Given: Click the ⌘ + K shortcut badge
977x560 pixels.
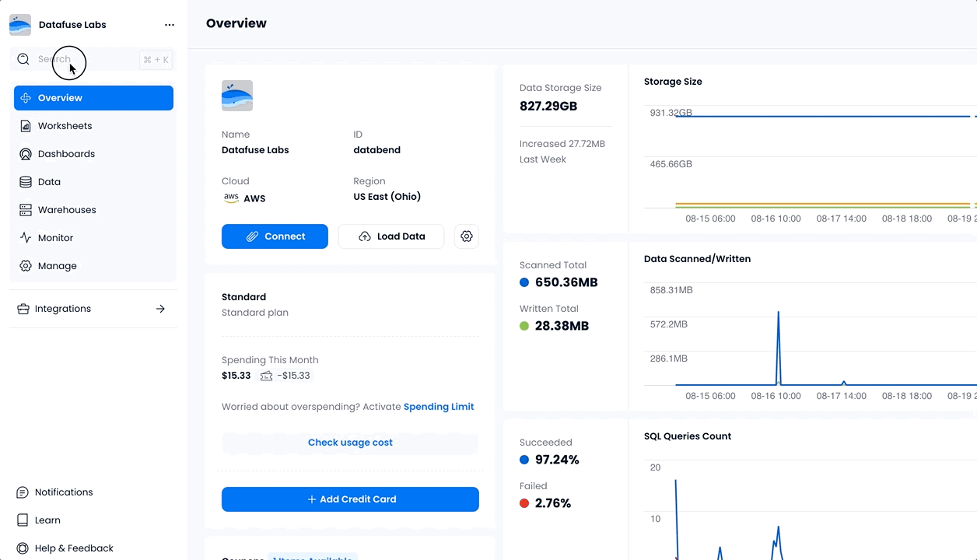Looking at the screenshot, I should click(156, 59).
